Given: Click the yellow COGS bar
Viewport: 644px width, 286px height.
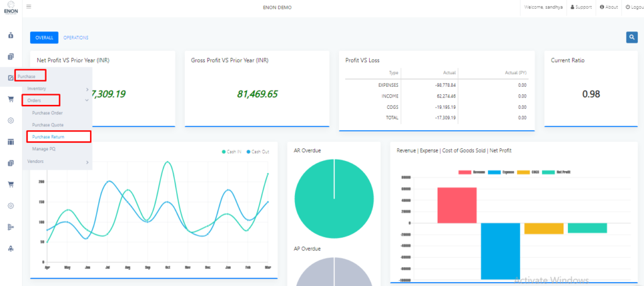Looking at the screenshot, I should click(x=544, y=229).
